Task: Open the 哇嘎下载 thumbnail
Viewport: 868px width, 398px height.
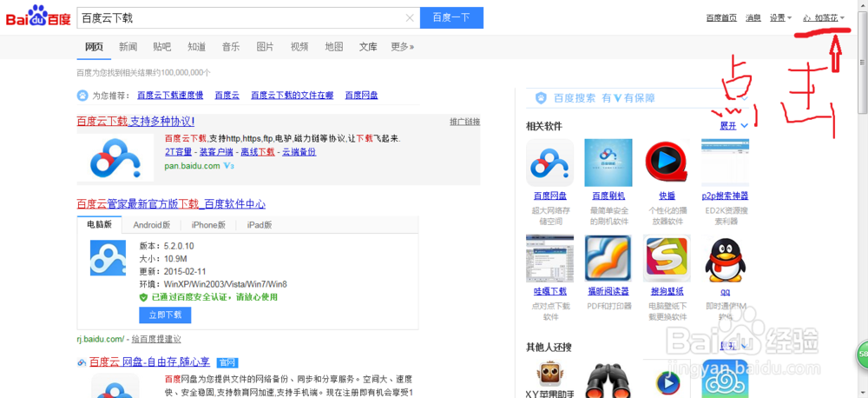Action: click(x=549, y=258)
